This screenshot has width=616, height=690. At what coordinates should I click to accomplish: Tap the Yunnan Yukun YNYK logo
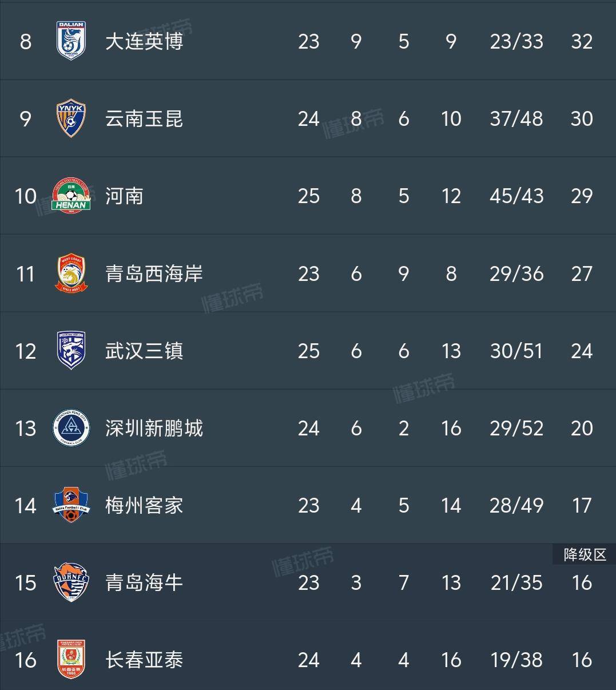coord(70,119)
